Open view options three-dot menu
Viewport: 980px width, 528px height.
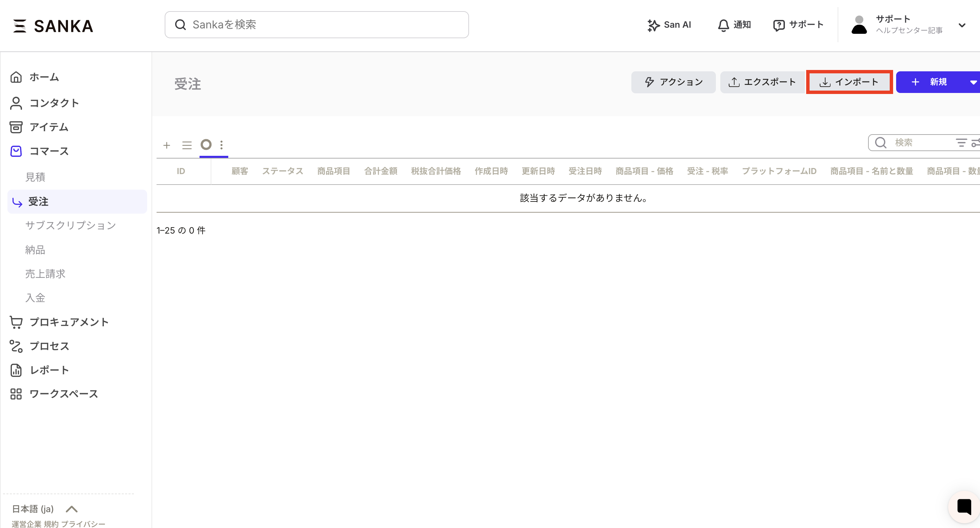click(x=221, y=145)
